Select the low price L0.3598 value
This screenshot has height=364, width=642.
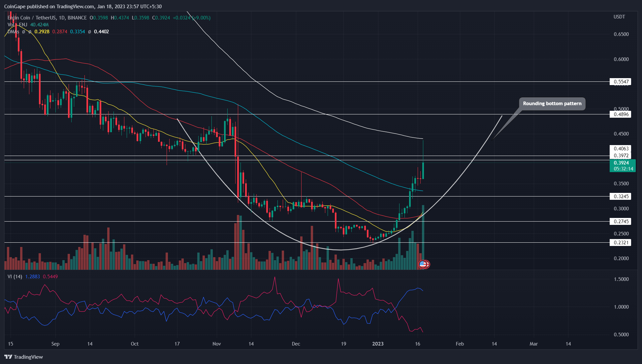(140, 18)
